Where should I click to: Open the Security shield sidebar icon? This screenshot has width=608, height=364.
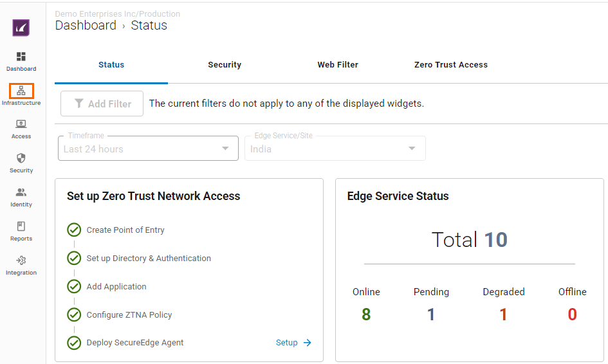pyautogui.click(x=21, y=159)
